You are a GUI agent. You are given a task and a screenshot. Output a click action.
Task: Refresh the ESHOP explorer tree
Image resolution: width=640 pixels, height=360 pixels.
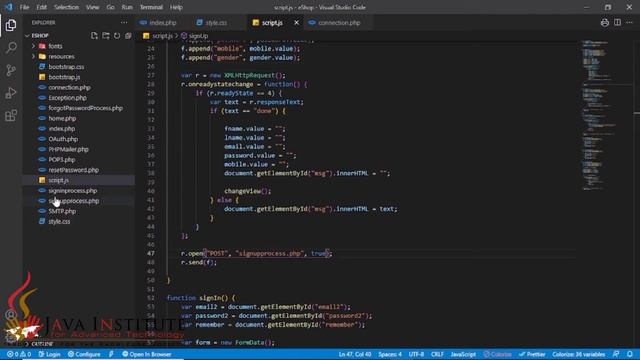point(117,36)
